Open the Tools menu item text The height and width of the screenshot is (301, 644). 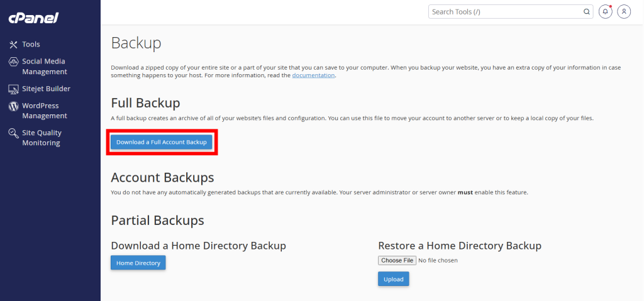pyautogui.click(x=31, y=45)
